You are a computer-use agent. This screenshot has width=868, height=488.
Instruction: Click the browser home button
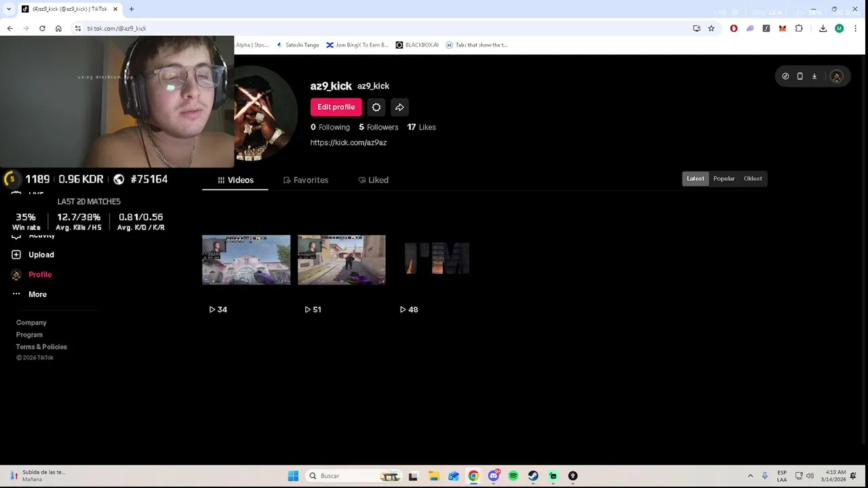coord(58,28)
